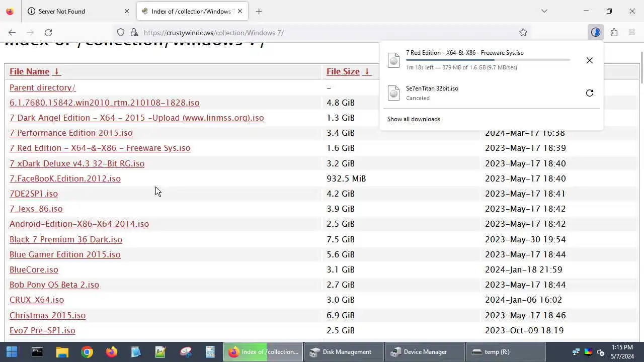
Task: Open Blue Gamer Edition 2015.iso link
Action: [65, 254]
